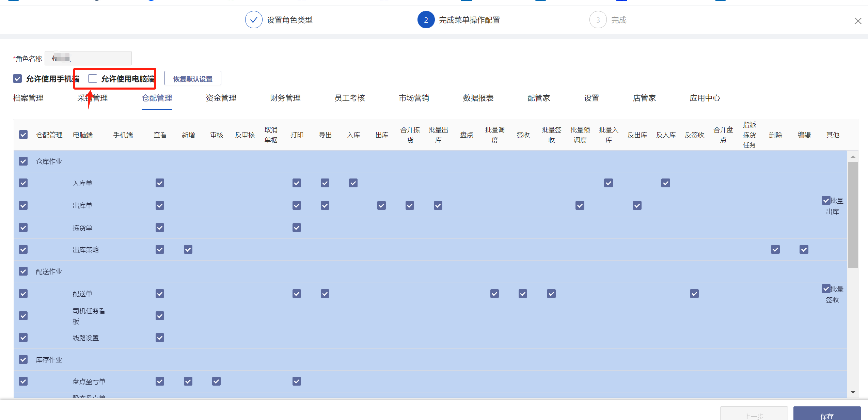This screenshot has height=420, width=868.
Task: Uncheck 批量出库 option in 出库单 row
Action: [x=826, y=200]
